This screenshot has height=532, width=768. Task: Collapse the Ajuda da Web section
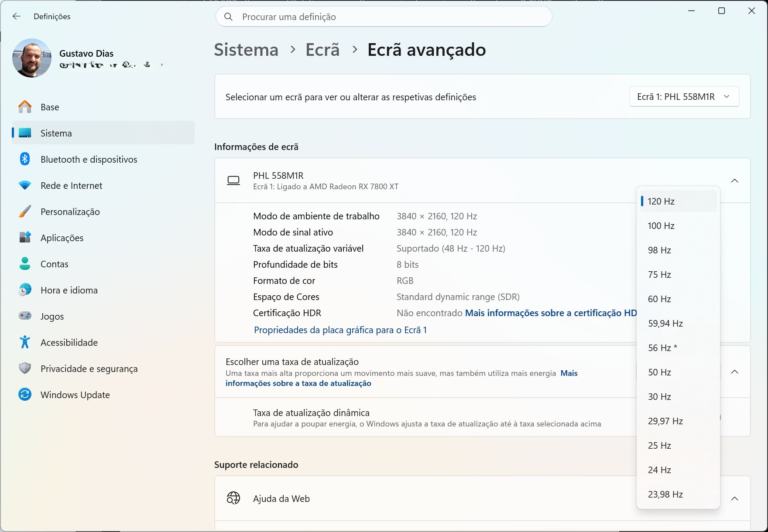(x=734, y=498)
